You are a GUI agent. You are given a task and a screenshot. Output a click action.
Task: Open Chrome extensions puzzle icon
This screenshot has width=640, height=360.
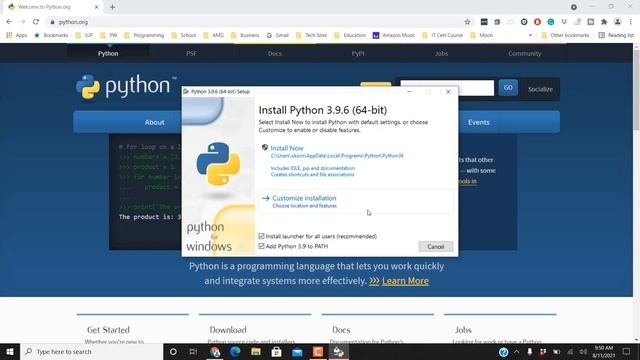(x=604, y=22)
